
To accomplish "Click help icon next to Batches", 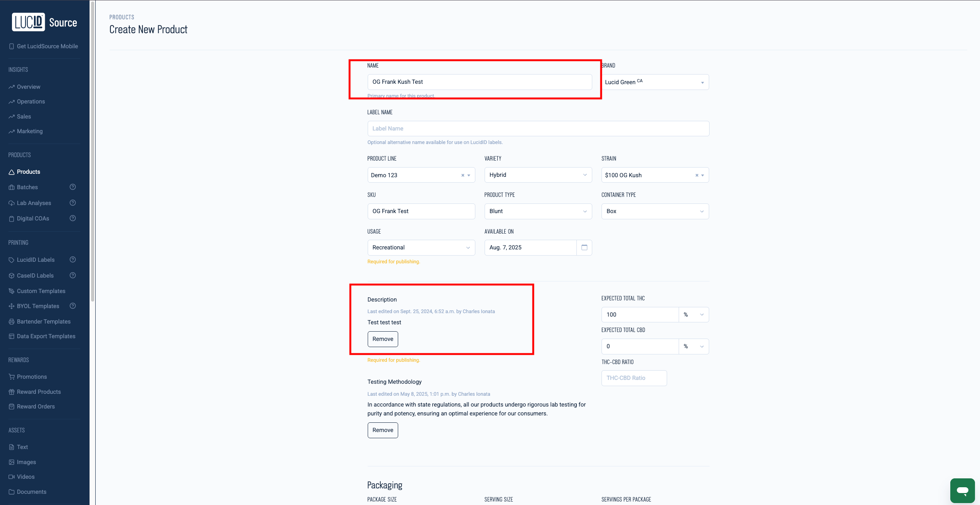I will pyautogui.click(x=73, y=187).
